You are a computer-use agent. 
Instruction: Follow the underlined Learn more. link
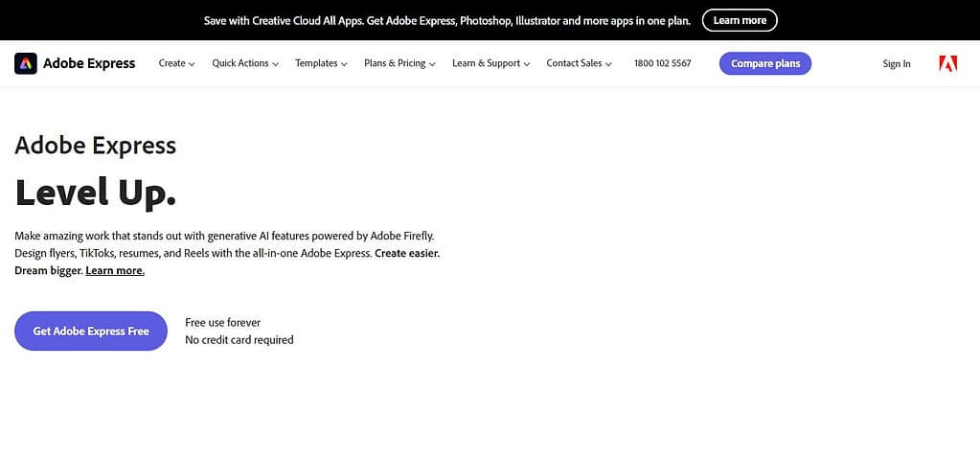click(x=115, y=271)
